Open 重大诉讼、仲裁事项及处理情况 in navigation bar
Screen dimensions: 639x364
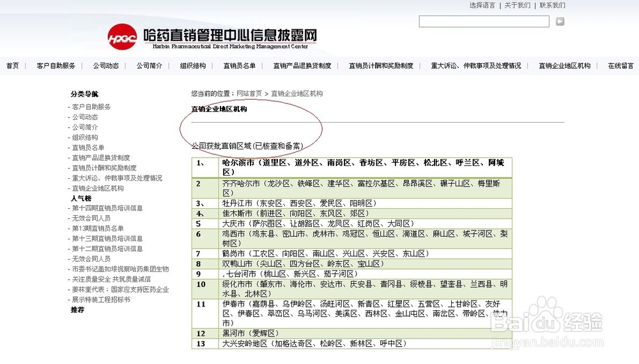click(x=476, y=66)
